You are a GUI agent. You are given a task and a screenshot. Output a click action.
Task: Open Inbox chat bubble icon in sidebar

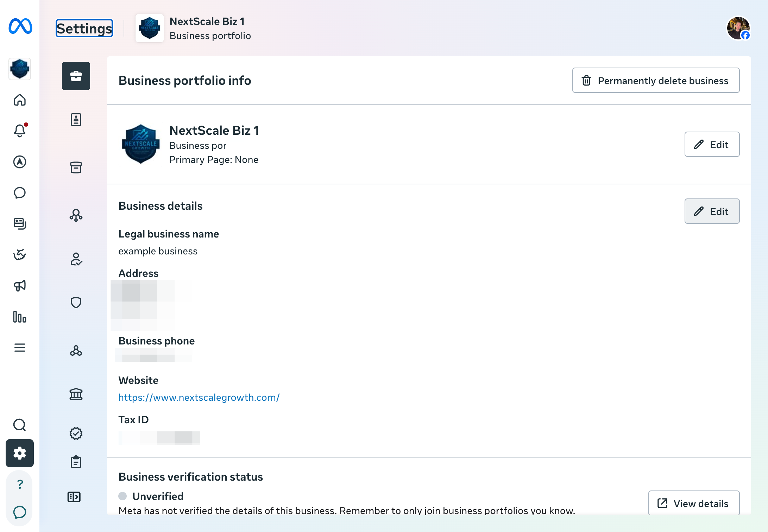pos(20,193)
